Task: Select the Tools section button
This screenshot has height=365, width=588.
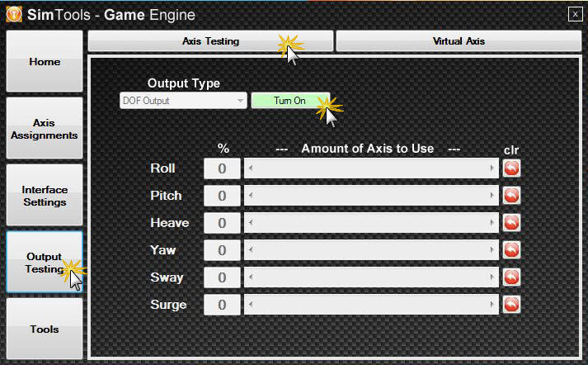Action: pyautogui.click(x=45, y=329)
